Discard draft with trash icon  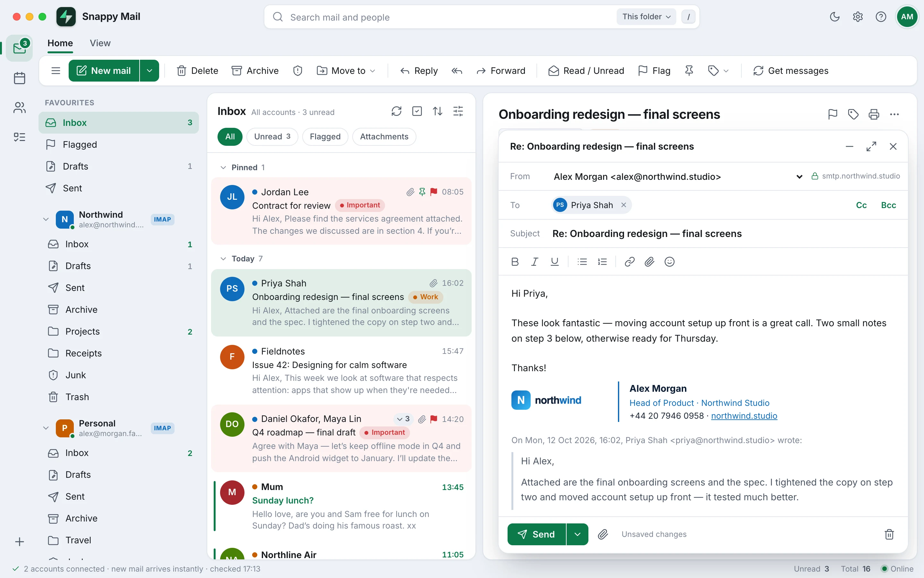(x=889, y=534)
